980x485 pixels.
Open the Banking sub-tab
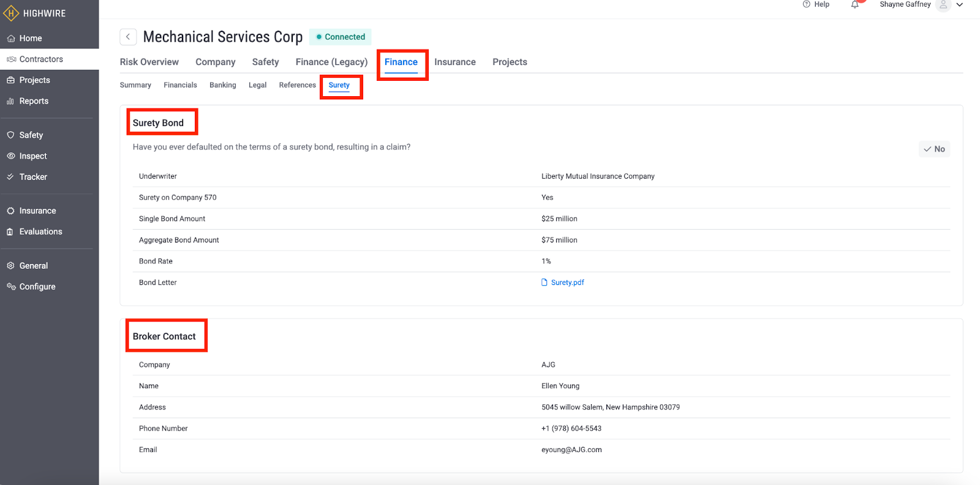222,85
